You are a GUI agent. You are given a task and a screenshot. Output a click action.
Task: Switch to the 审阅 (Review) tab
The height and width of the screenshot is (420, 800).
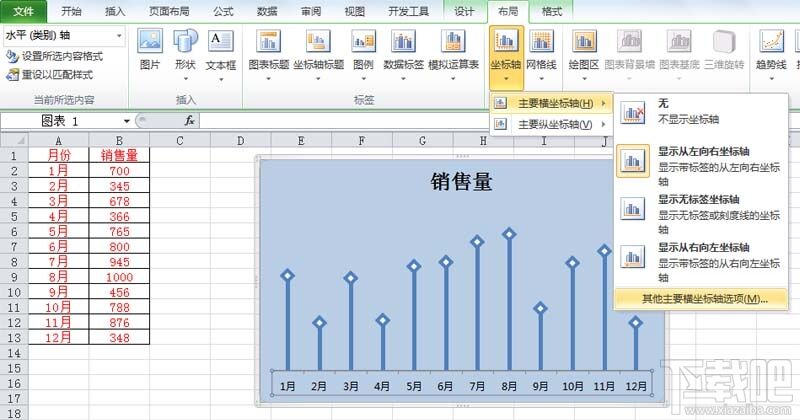tap(311, 11)
